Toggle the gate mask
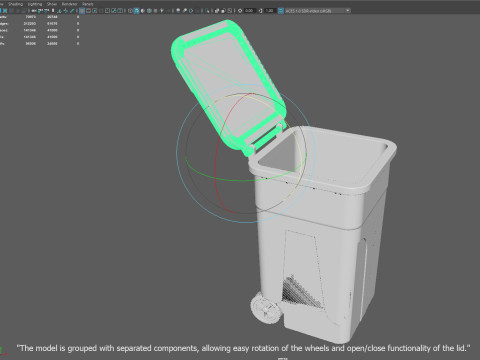The image size is (480, 360). pyautogui.click(x=101, y=11)
